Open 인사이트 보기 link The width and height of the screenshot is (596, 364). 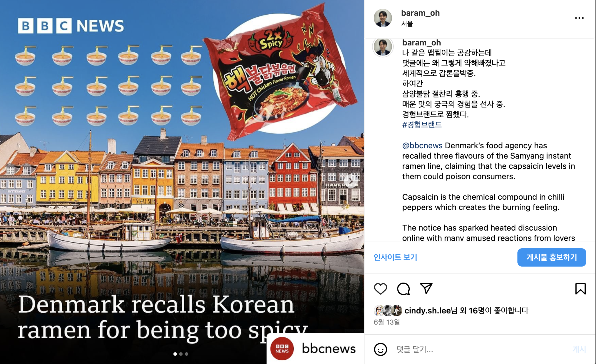point(395,257)
